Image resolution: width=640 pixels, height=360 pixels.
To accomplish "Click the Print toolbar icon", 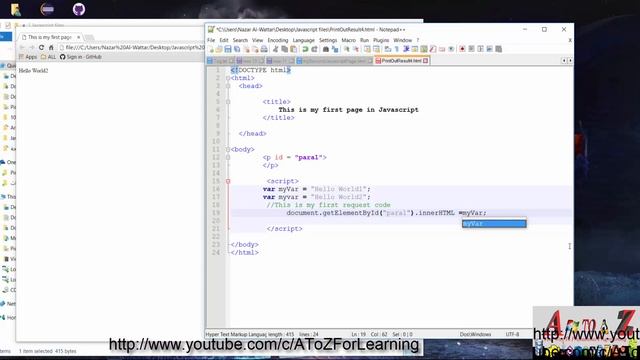I will [x=264, y=49].
